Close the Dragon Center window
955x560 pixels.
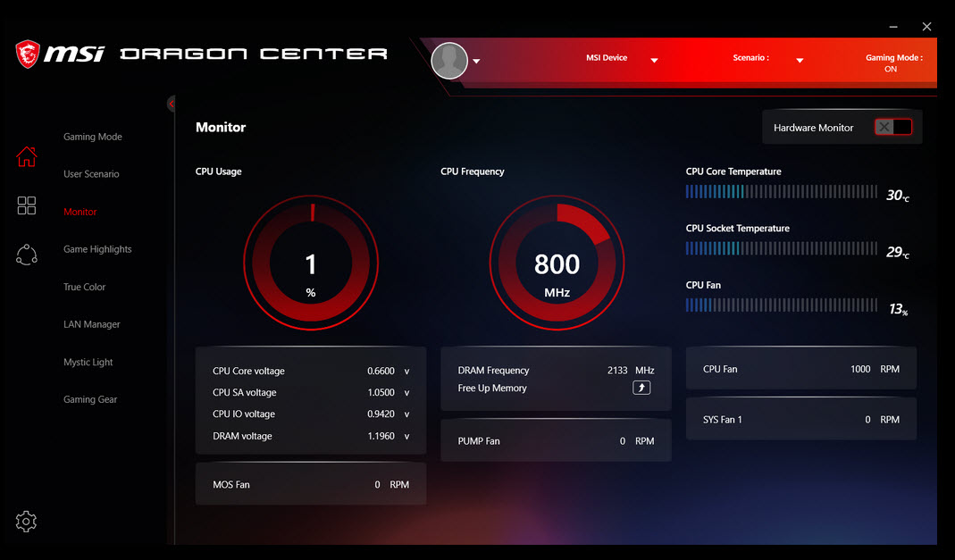926,27
